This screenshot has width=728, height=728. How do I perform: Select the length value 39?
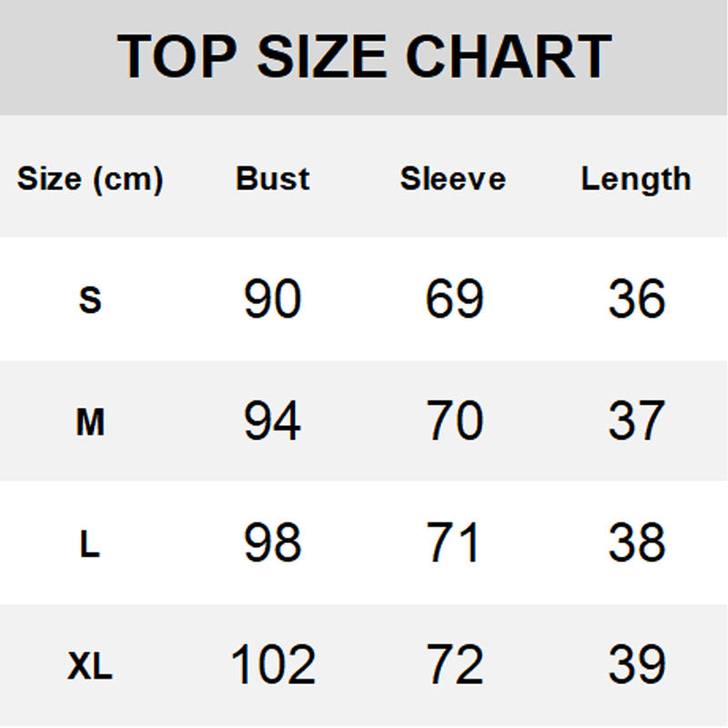pyautogui.click(x=637, y=665)
